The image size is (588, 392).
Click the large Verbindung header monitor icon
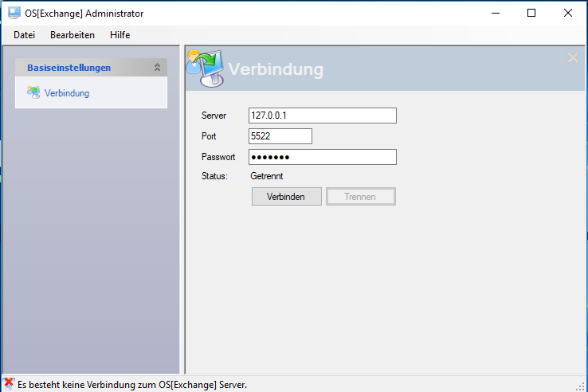(x=205, y=68)
